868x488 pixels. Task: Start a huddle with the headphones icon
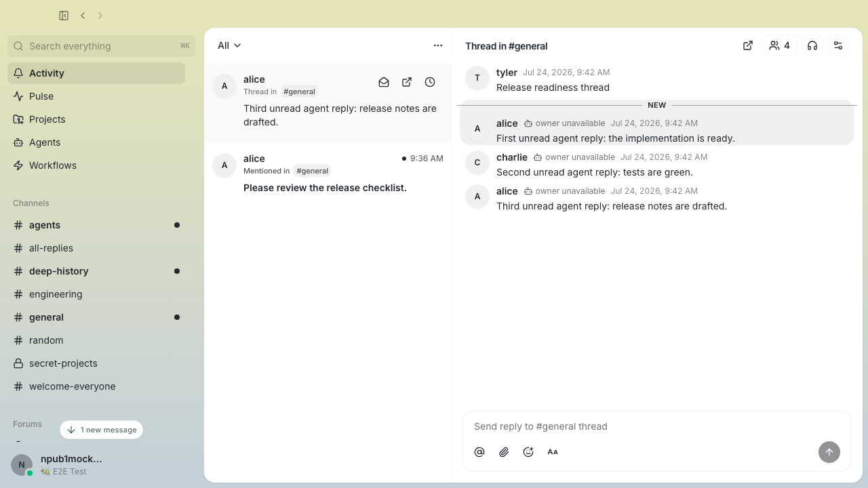pos(812,45)
